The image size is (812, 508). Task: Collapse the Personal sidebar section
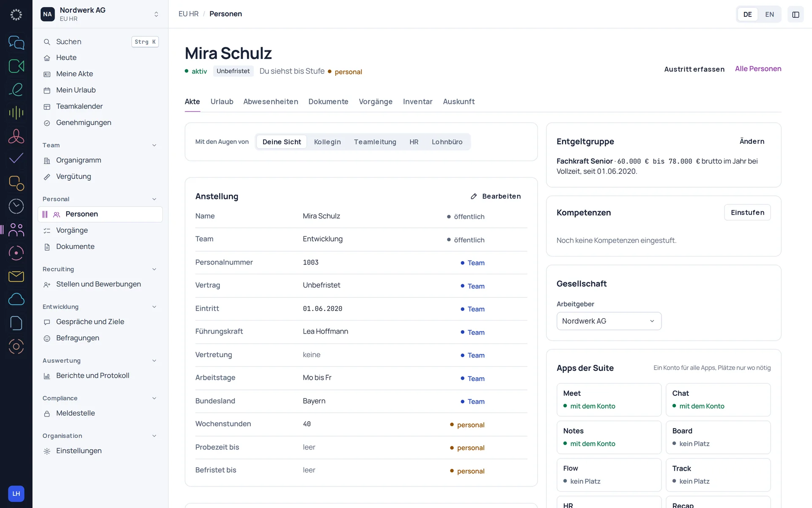coord(100,199)
